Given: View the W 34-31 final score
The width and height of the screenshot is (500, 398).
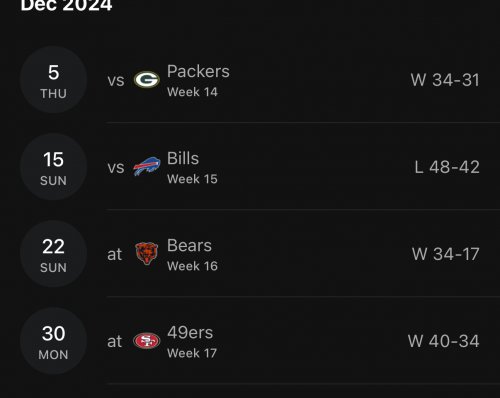Looking at the screenshot, I should coord(445,80).
